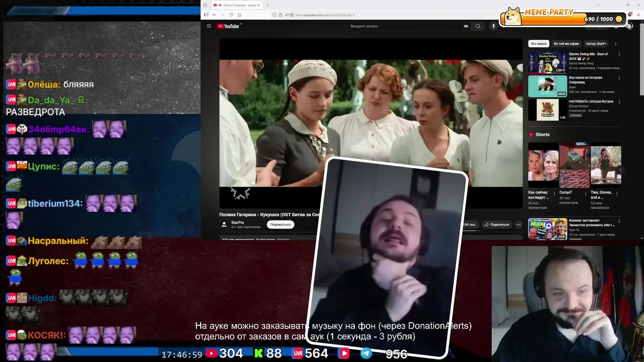Click the video title 'Полина Гагарина - Кукушка'
Image resolution: width=644 pixels, height=362 pixels.
tap(270, 215)
